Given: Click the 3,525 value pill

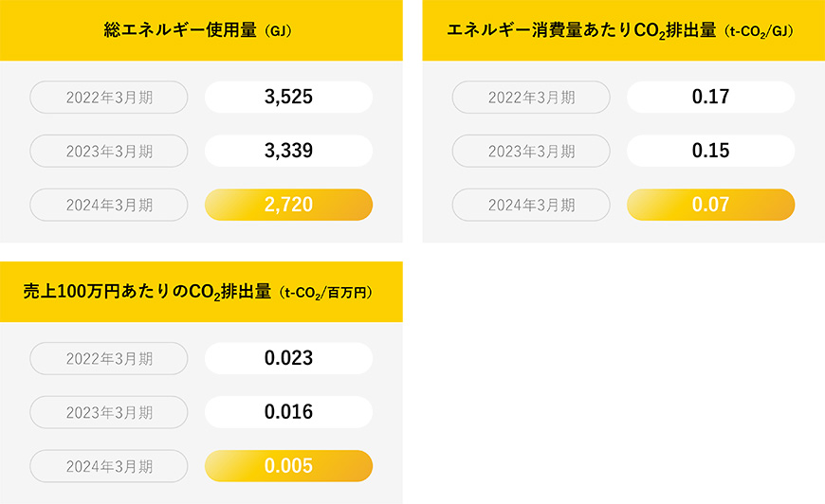Looking at the screenshot, I should click(x=288, y=97).
